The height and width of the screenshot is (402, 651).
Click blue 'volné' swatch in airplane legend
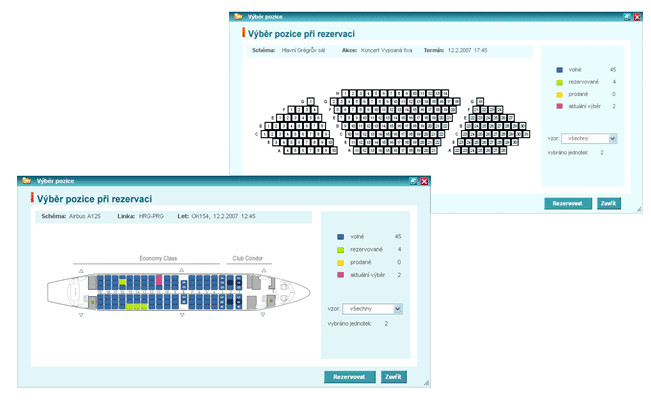[340, 236]
